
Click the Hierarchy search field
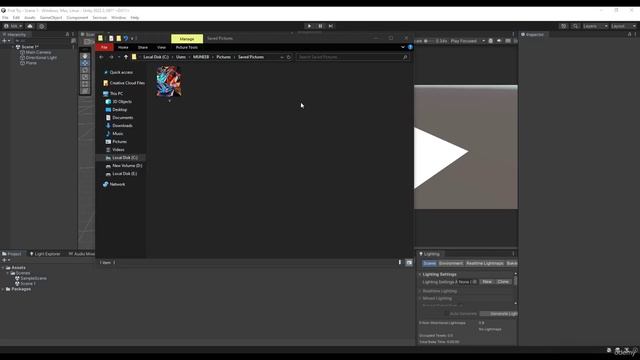click(x=42, y=41)
